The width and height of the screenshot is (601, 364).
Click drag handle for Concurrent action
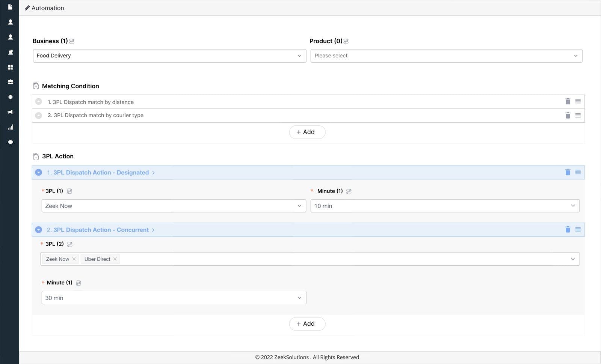(578, 229)
